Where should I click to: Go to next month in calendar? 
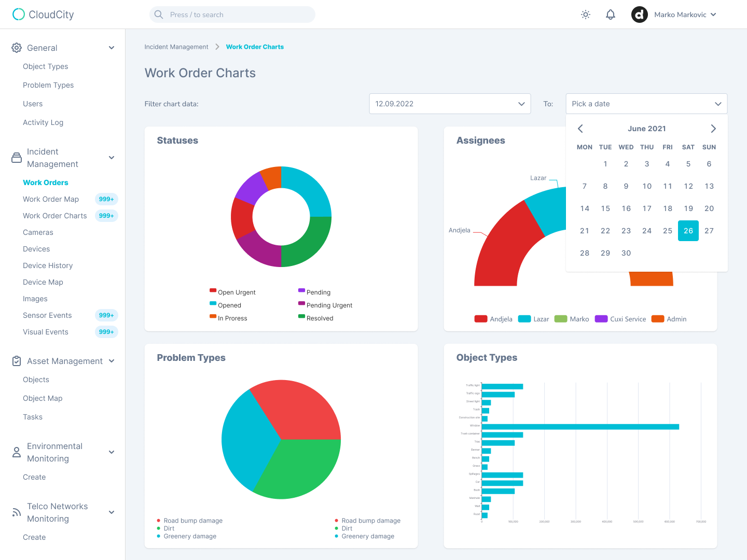click(x=713, y=129)
